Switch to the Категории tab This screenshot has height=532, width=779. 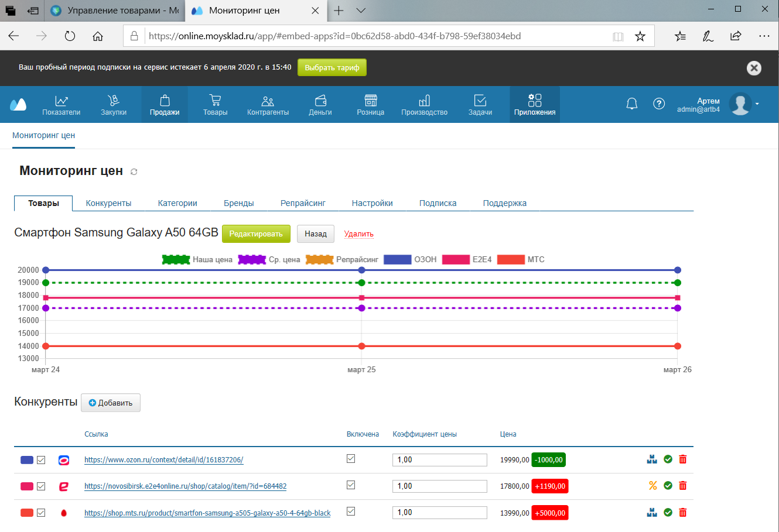[x=177, y=203]
